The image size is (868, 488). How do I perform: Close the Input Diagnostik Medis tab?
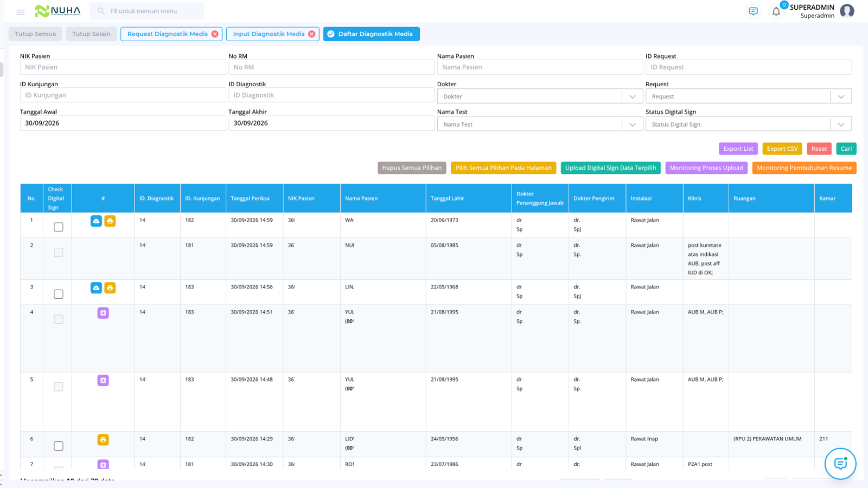[311, 34]
